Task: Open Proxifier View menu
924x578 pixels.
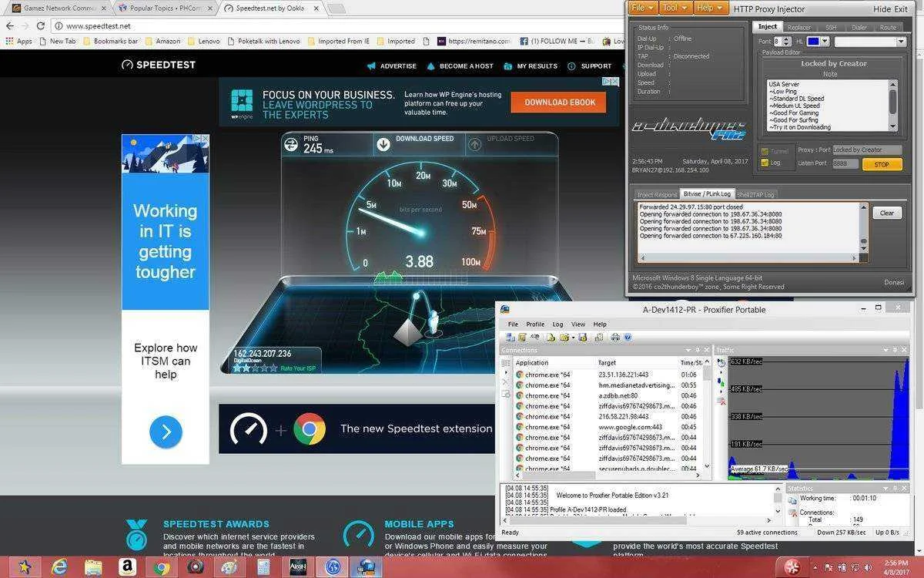Action: 578,324
